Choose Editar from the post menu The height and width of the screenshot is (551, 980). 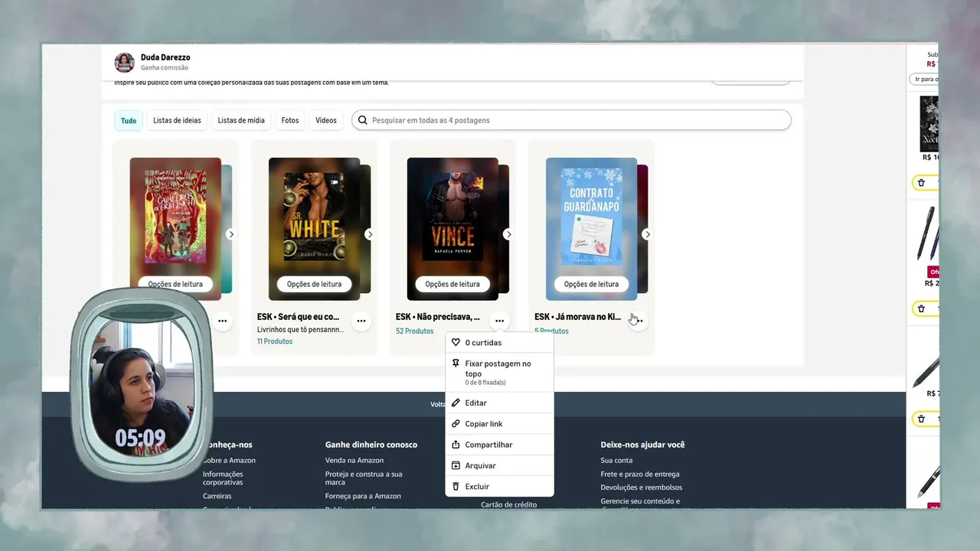pos(499,403)
